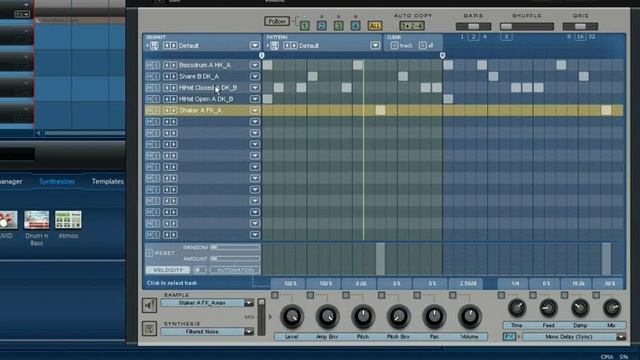Select pattern bar 1 button

point(304,26)
